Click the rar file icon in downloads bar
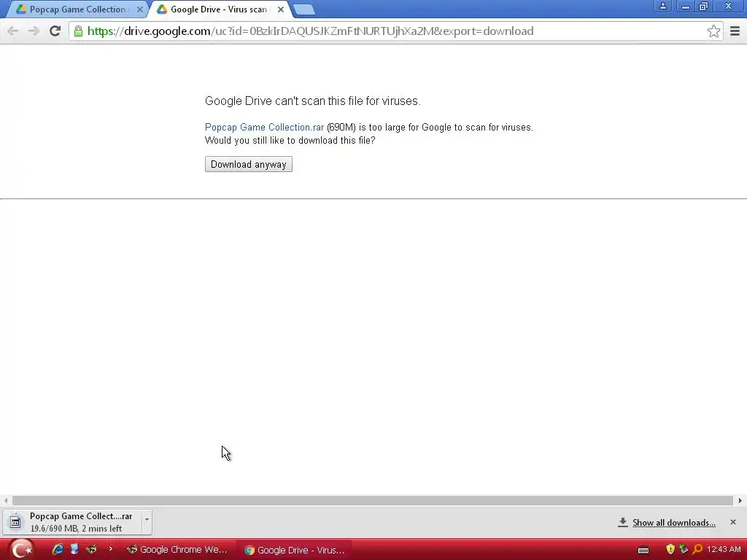This screenshot has width=747, height=560. pyautogui.click(x=15, y=522)
